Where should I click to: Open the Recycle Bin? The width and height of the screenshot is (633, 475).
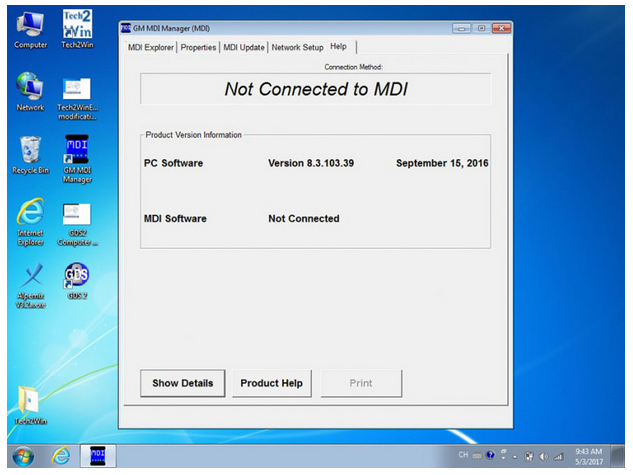point(30,155)
